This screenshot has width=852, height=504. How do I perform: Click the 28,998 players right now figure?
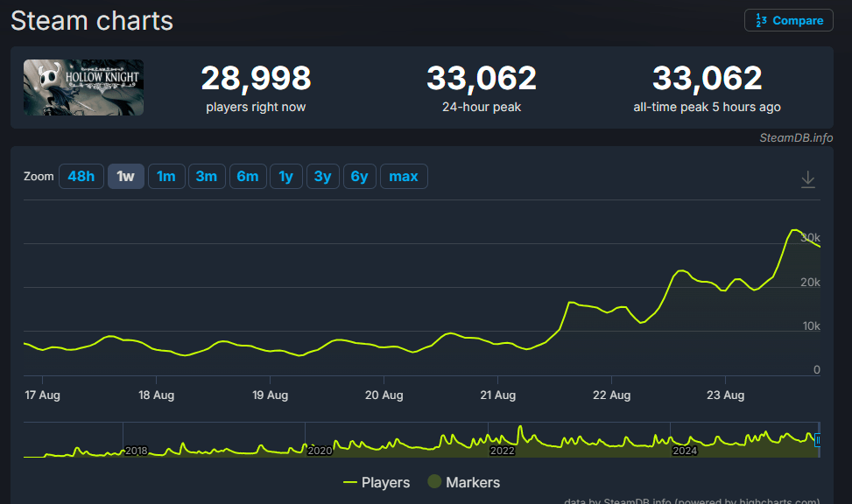click(x=256, y=79)
